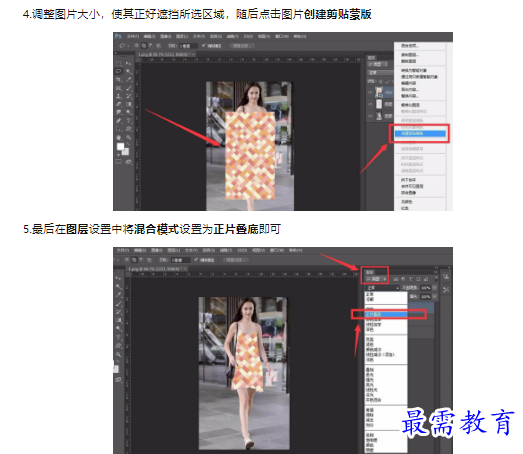Screen dimensions: 523x454
Task: Choose the Eraser tool in step 4 screenshot
Action: coord(119,104)
